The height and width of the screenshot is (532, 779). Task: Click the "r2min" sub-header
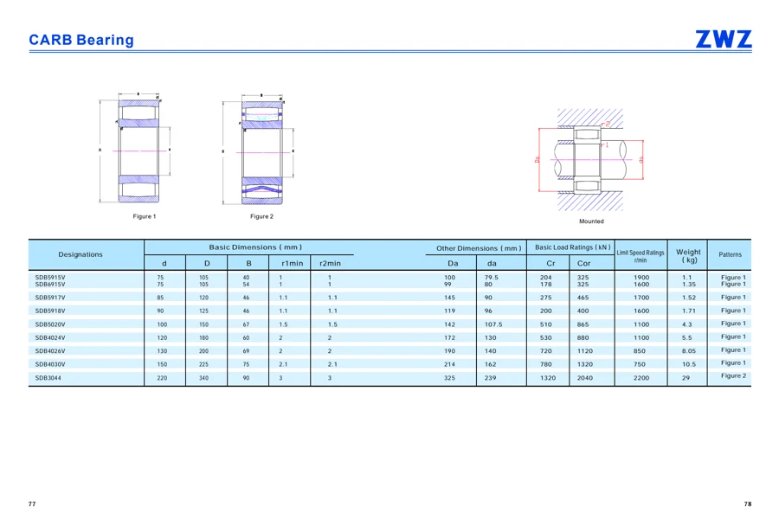pos(330,263)
